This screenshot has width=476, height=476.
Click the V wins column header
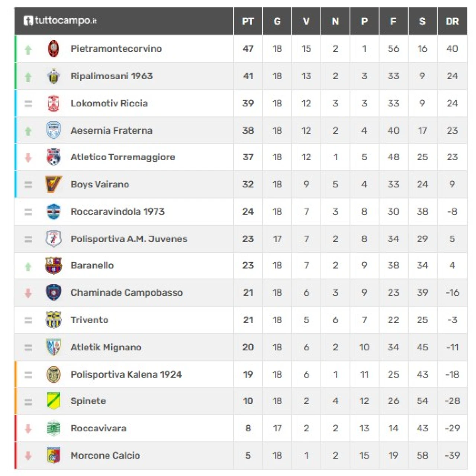click(x=306, y=22)
